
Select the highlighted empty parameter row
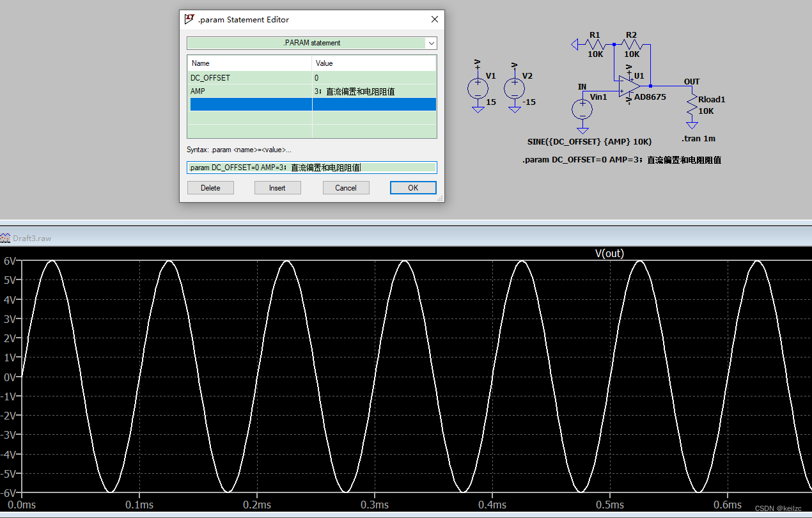[x=312, y=104]
